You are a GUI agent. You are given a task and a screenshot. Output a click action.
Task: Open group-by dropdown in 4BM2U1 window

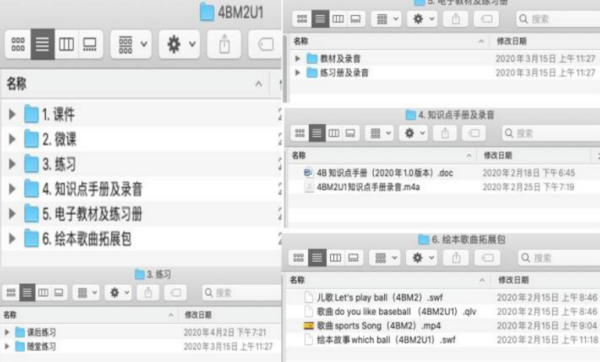coord(131,44)
